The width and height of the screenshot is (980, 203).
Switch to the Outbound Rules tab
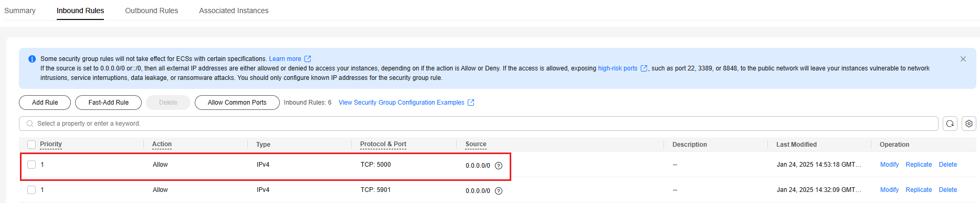coord(152,11)
